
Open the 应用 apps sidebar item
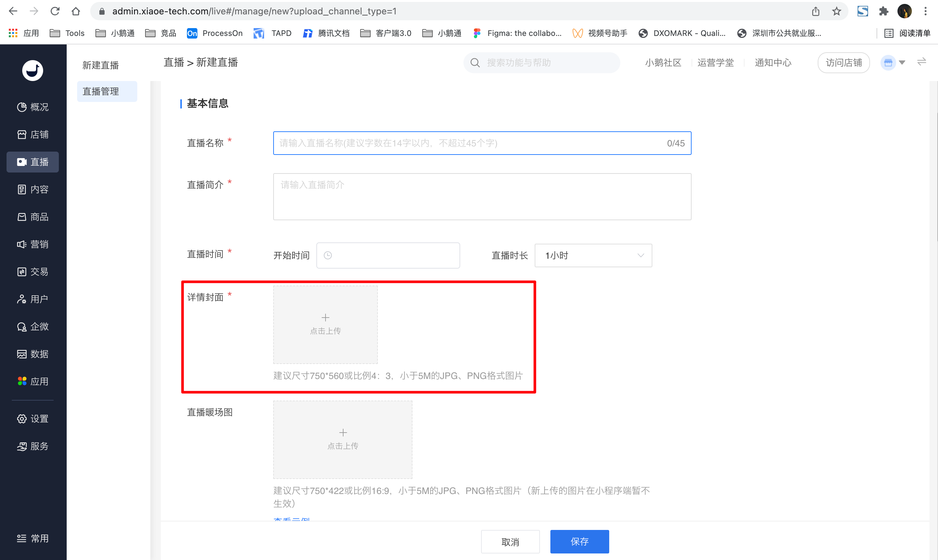click(x=33, y=382)
